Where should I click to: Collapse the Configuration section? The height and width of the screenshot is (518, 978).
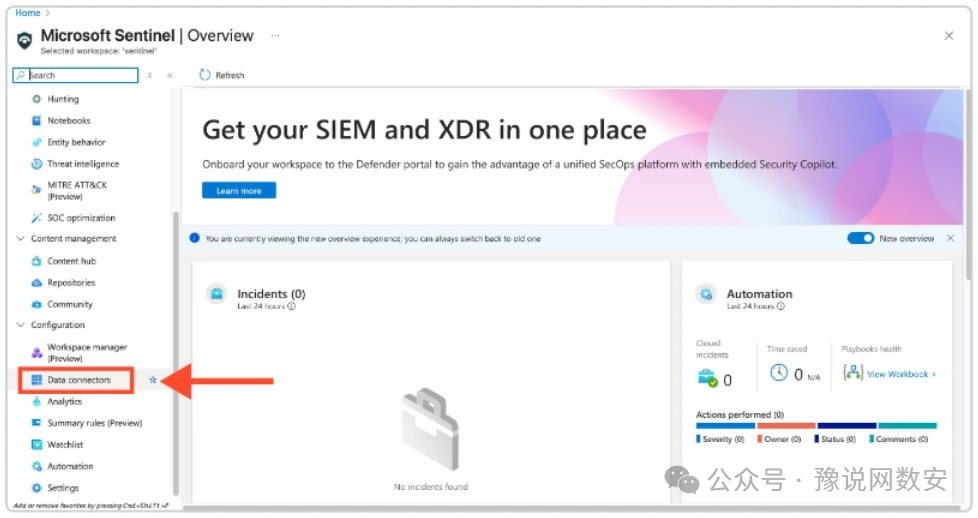click(x=21, y=325)
